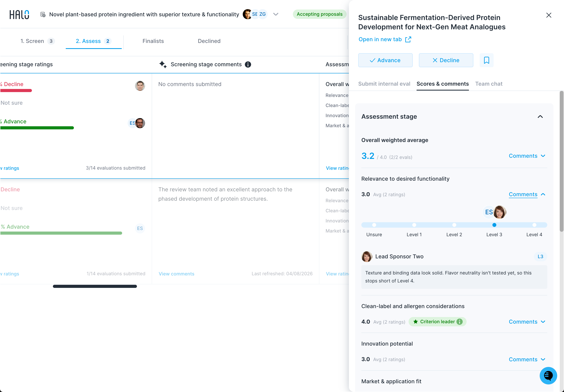564x392 pixels.
Task: Click the external-link icon next to Open in new tab
Action: [408, 39]
